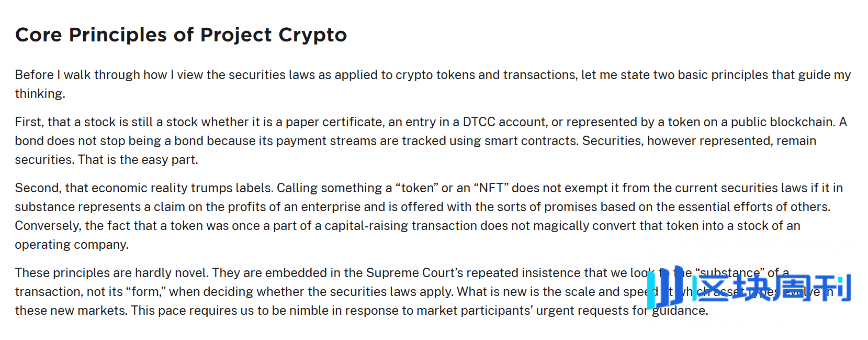Click the sentence "That is the easy part."
This screenshot has width=868, height=340.
(x=138, y=160)
